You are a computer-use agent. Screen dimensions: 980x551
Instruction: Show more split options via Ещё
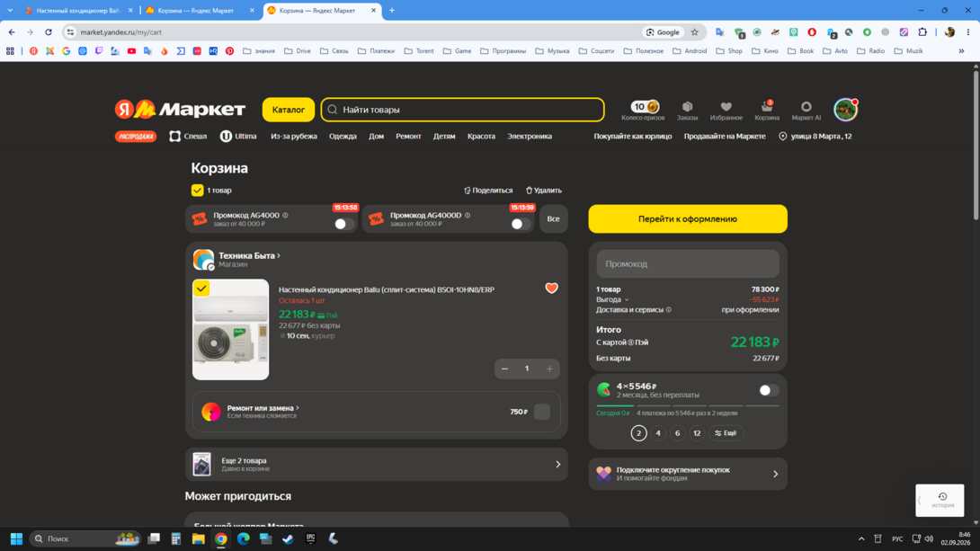tap(726, 433)
